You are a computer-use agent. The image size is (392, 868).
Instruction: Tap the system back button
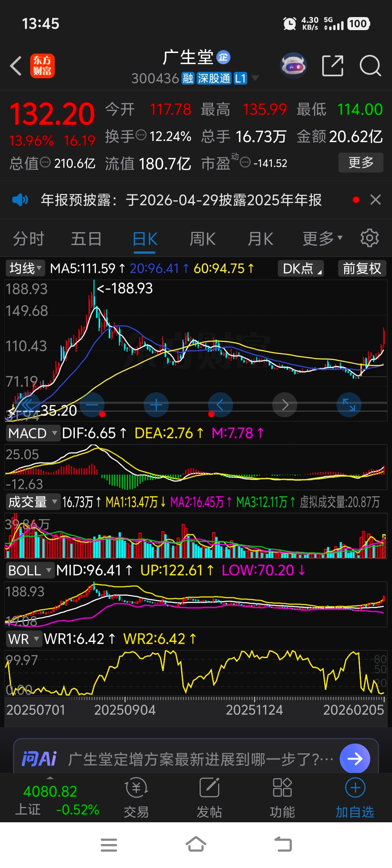pos(283,844)
